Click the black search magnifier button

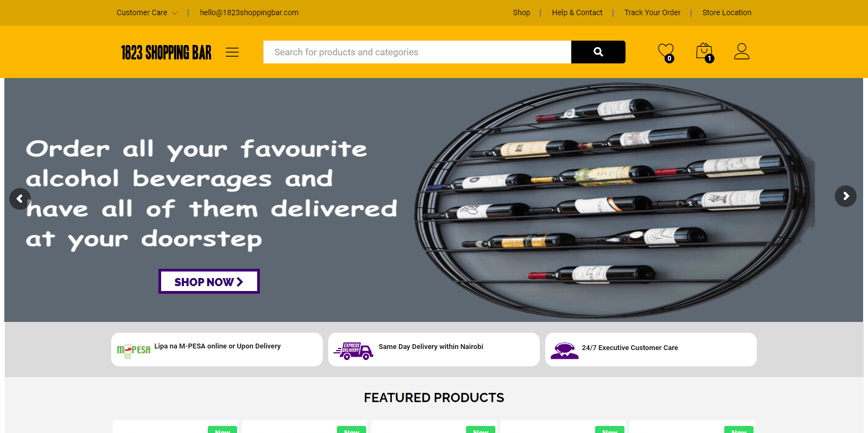[598, 52]
